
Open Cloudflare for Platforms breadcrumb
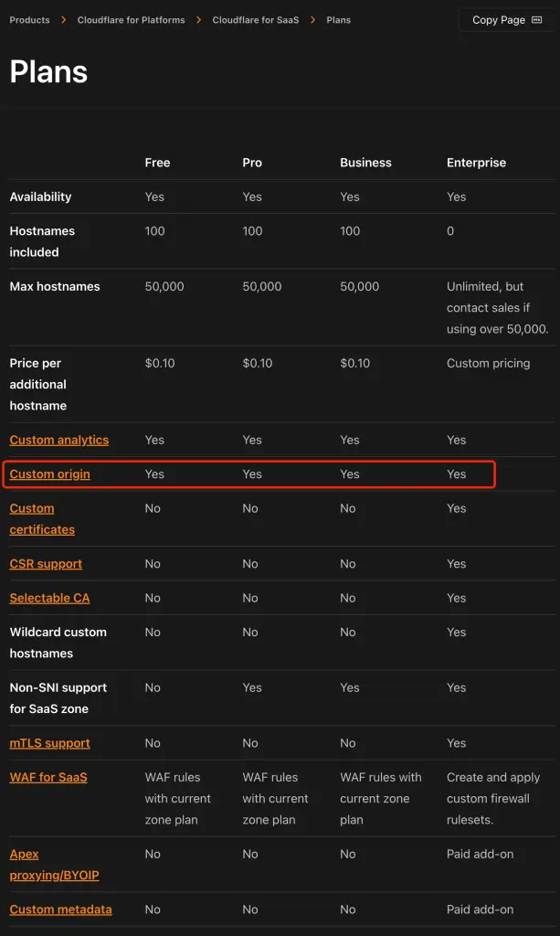131,20
